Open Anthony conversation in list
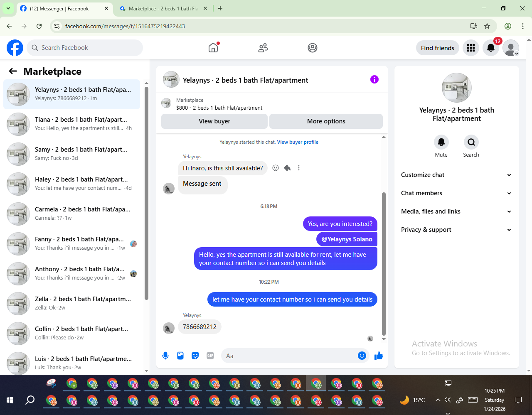The height and width of the screenshot is (415, 532). [72, 274]
